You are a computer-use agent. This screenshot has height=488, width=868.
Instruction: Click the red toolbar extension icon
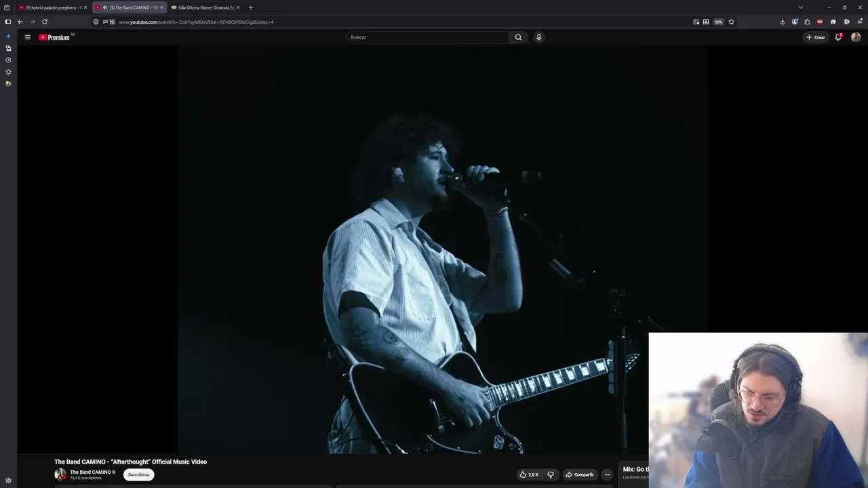(820, 22)
